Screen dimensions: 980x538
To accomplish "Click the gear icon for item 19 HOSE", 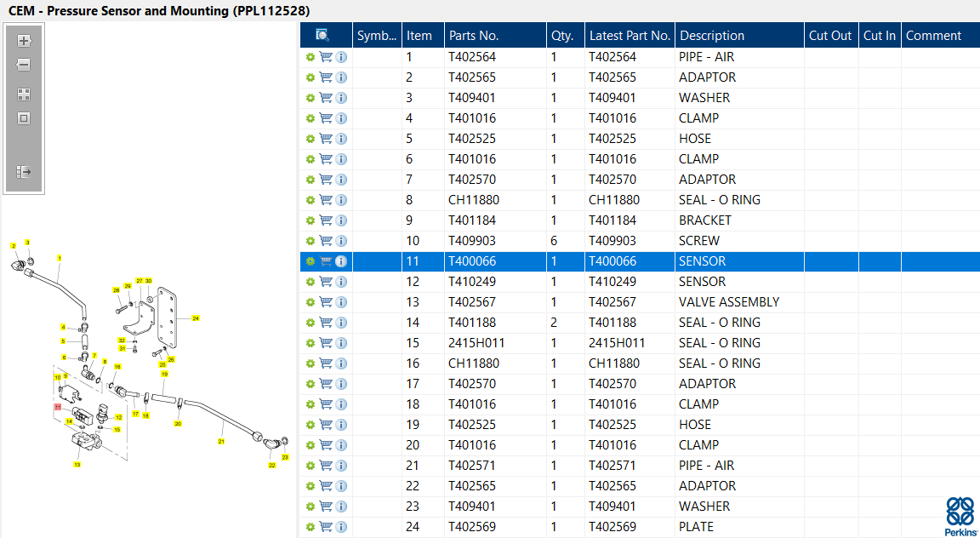I will click(x=310, y=425).
